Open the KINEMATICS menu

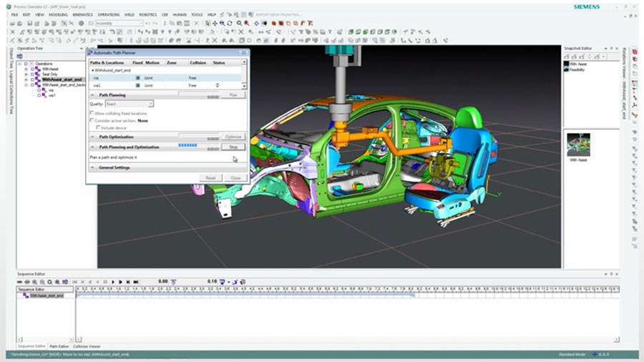[81, 14]
